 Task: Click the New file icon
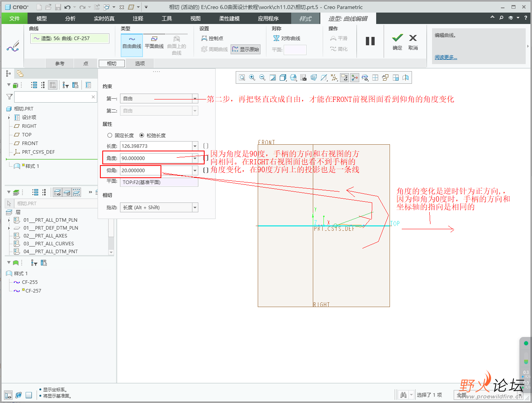[x=39, y=7]
